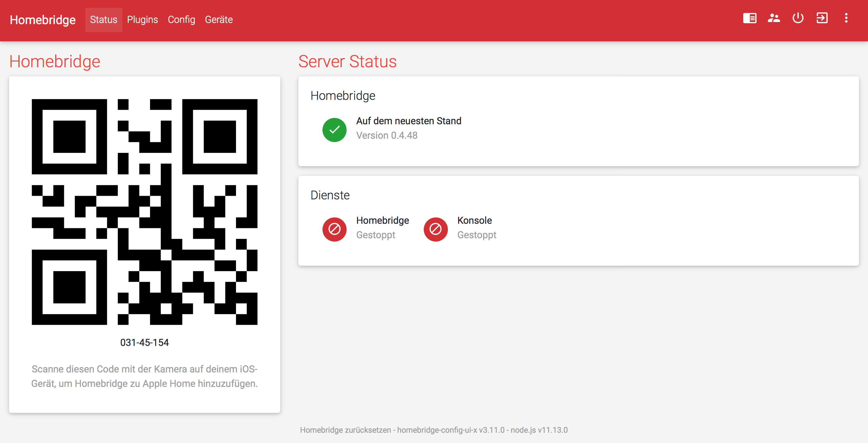Image resolution: width=868 pixels, height=443 pixels.
Task: Click the Konsole service label
Action: click(474, 220)
